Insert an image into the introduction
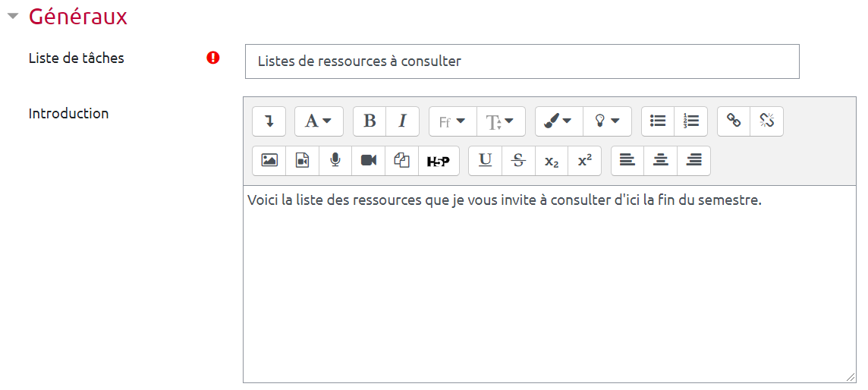 pos(269,161)
